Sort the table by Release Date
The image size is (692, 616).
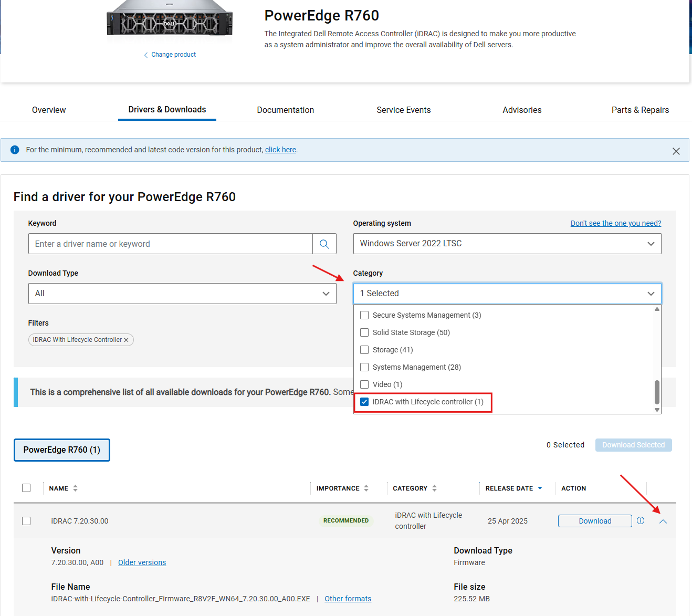[x=540, y=488]
